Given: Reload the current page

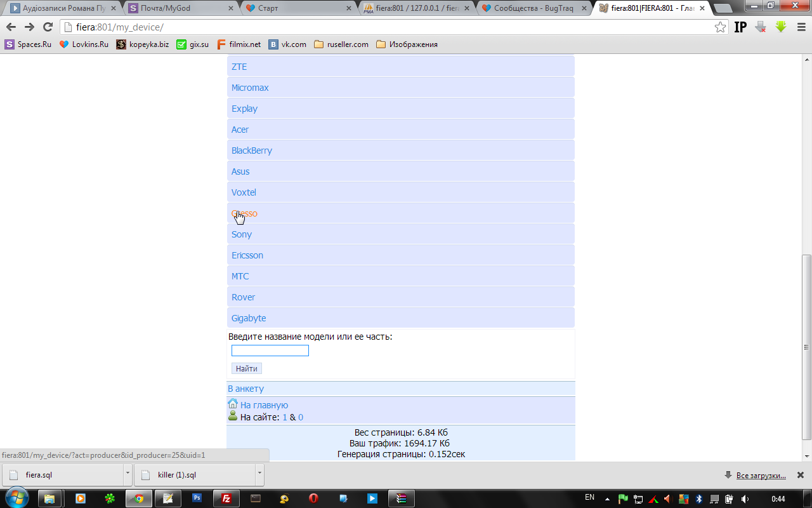Looking at the screenshot, I should pyautogui.click(x=48, y=27).
